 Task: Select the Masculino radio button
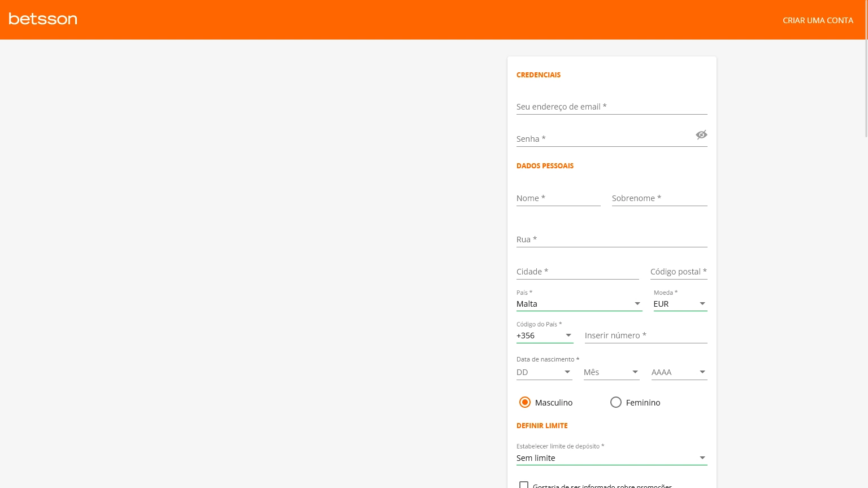coord(525,402)
